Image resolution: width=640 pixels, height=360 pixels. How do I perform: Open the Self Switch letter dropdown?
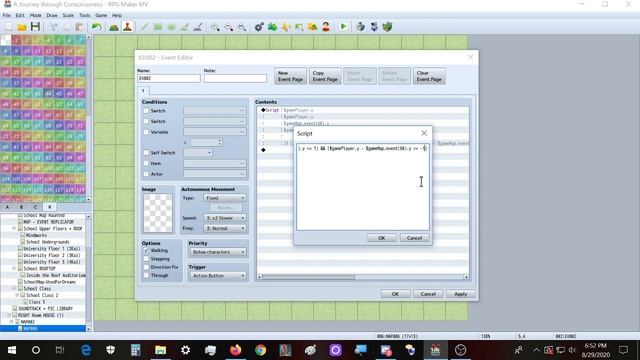point(198,152)
